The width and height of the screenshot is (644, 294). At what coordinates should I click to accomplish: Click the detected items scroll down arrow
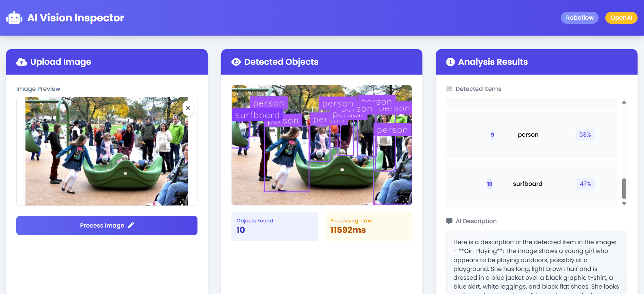click(624, 203)
